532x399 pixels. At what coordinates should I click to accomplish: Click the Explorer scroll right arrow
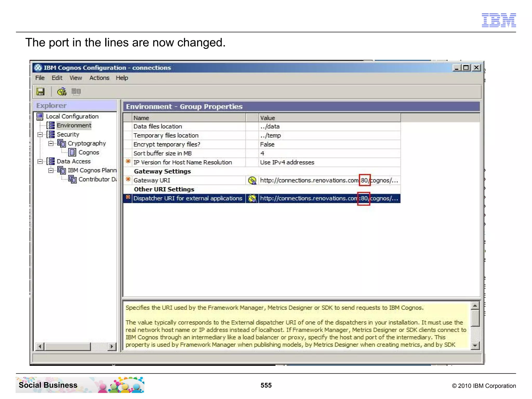point(112,346)
